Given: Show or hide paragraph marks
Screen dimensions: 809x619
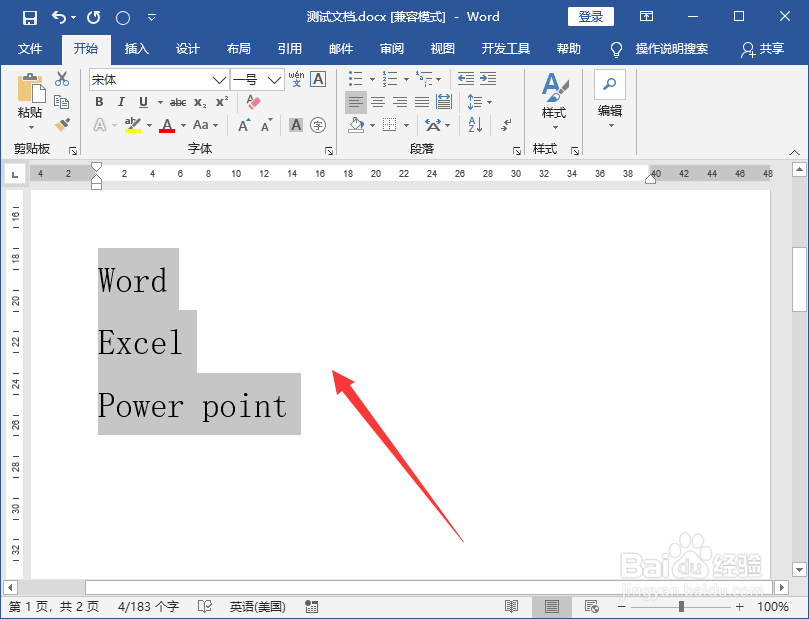Looking at the screenshot, I should tap(507, 125).
